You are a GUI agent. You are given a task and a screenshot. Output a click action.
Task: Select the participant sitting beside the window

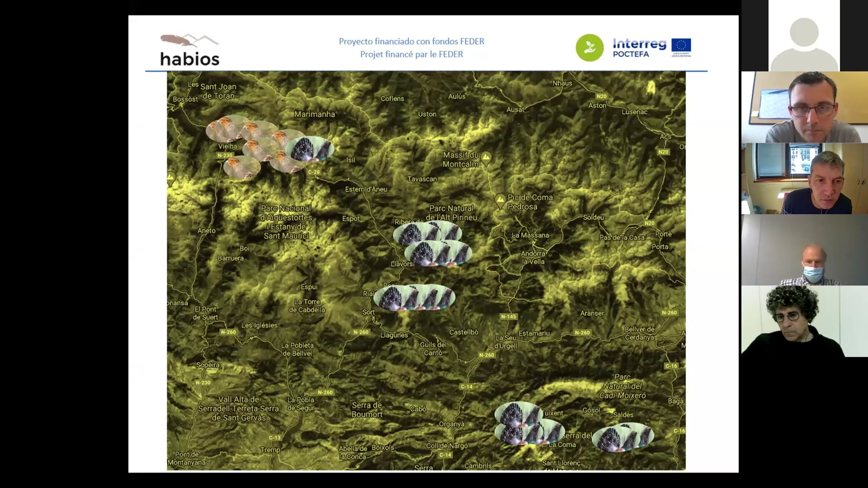pos(805,179)
